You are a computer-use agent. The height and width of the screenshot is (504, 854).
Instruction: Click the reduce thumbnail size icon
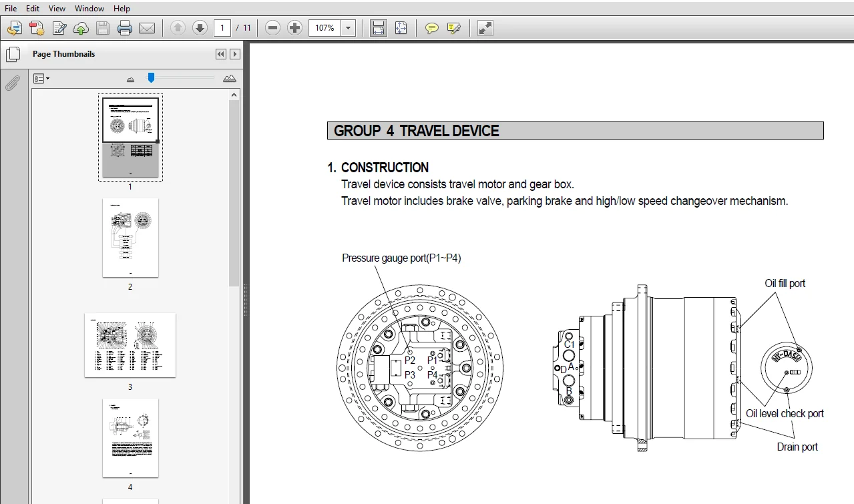131,79
